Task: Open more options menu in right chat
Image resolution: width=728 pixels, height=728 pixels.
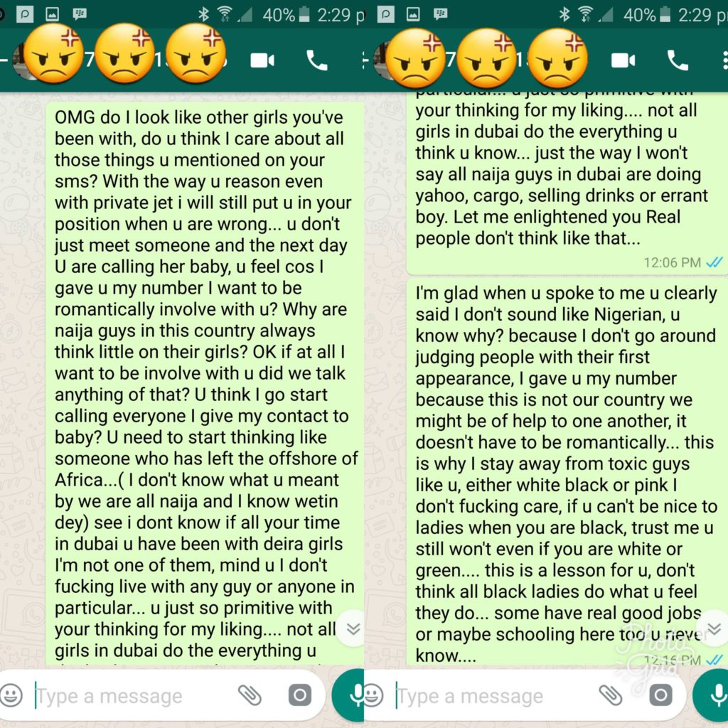Action: (724, 60)
